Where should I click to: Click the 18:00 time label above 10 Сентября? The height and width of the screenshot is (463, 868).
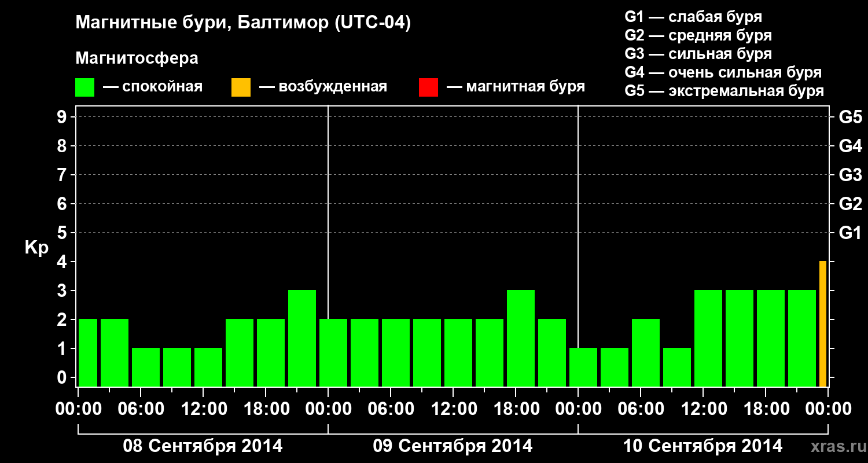(x=766, y=409)
